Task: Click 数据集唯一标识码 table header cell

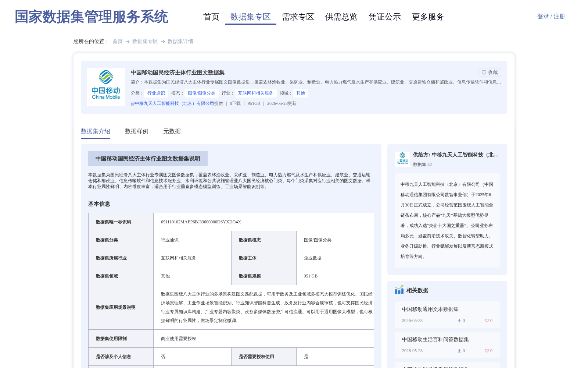Action: click(121, 222)
